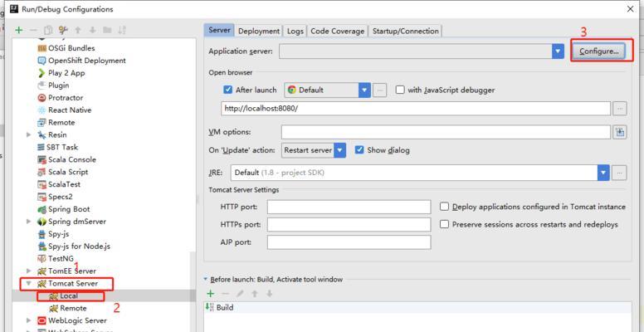Image resolution: width=644 pixels, height=332 pixels.
Task: Click the remove configuration minus icon
Action: 34,30
